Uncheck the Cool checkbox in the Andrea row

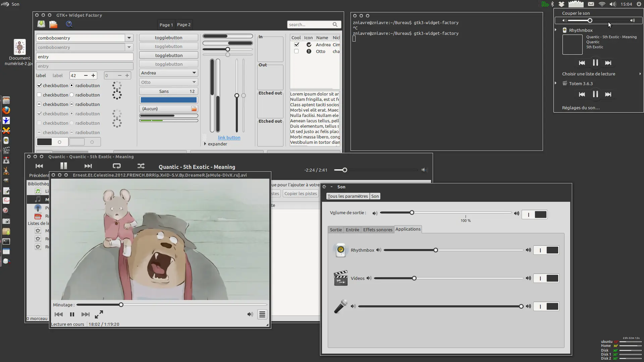pyautogui.click(x=297, y=45)
